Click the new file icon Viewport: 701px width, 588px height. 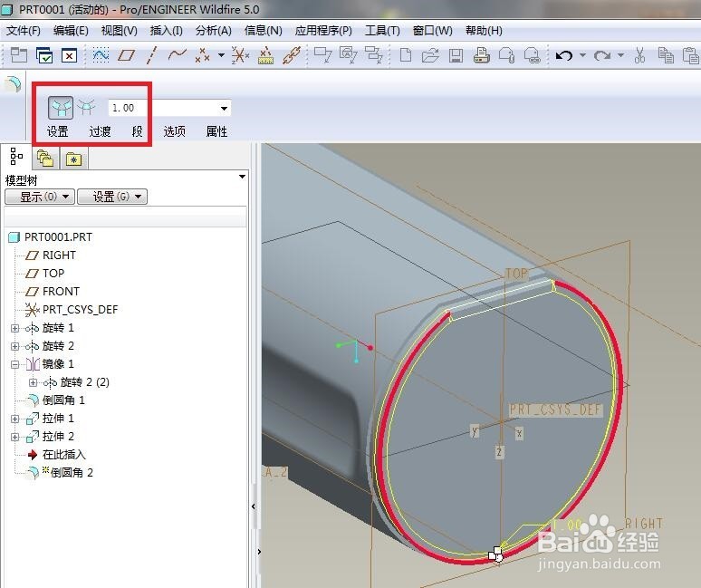click(x=406, y=55)
